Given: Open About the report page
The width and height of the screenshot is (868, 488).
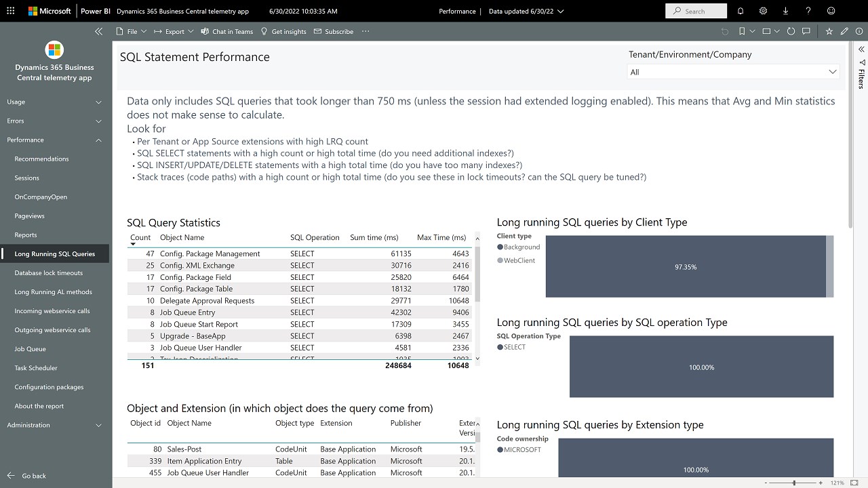Looking at the screenshot, I should point(39,405).
